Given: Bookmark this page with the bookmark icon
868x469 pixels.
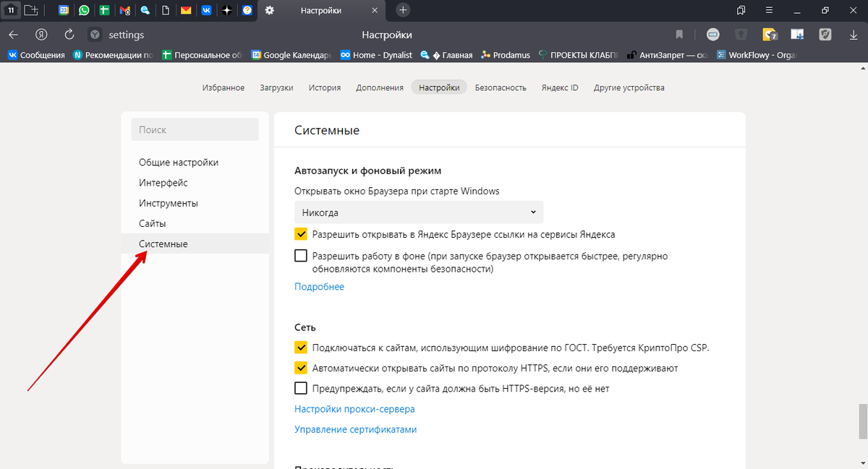Looking at the screenshot, I should 679,35.
